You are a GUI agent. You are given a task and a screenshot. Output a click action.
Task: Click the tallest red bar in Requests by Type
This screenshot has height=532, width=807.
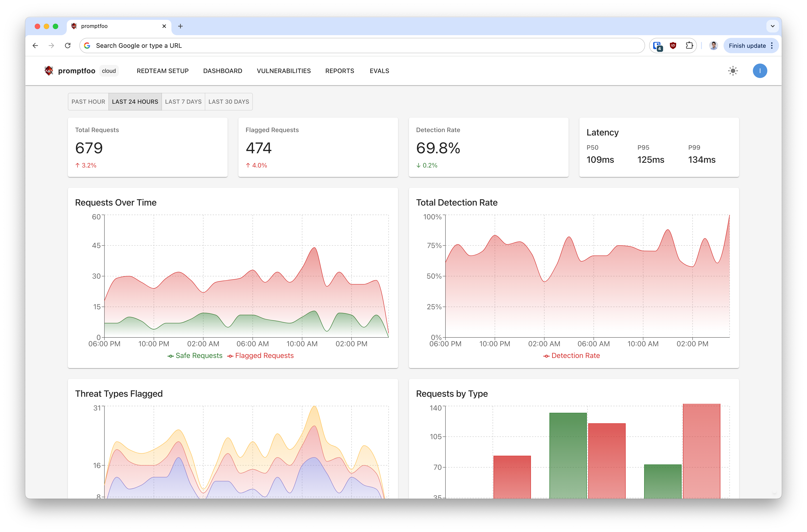pos(701,451)
